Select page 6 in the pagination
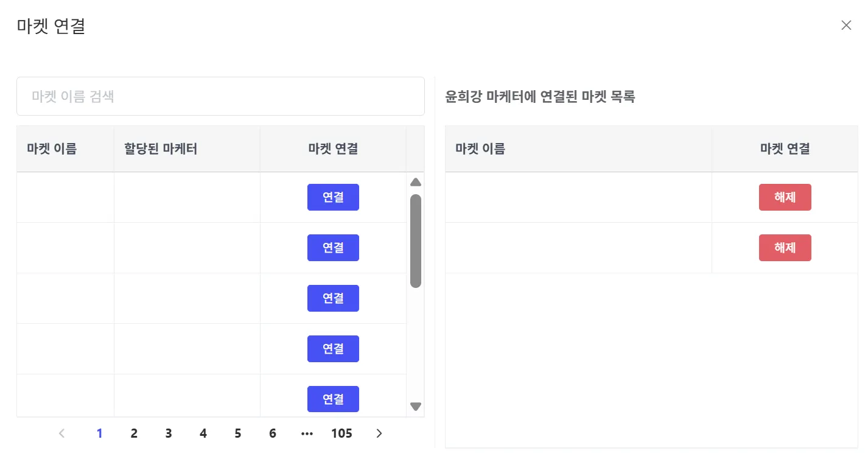Screen dimensions: 868x473 pos(273,433)
